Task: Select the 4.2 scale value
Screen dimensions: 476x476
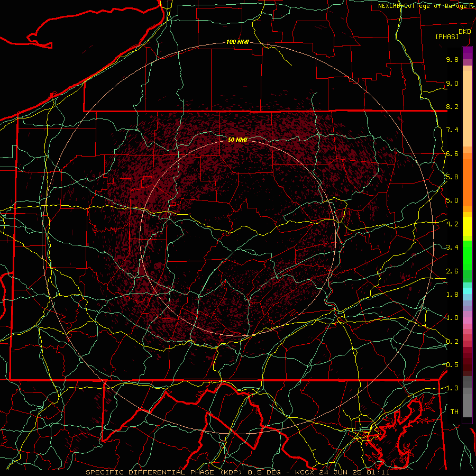Action: [452, 224]
